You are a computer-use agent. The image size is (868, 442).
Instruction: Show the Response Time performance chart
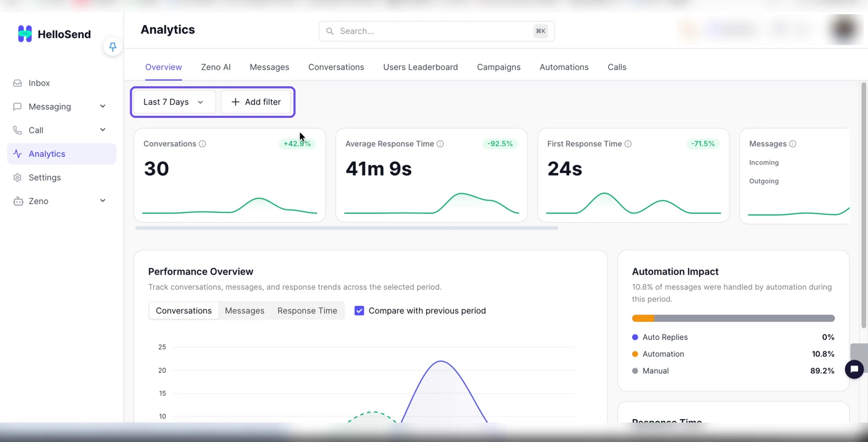[x=307, y=311]
